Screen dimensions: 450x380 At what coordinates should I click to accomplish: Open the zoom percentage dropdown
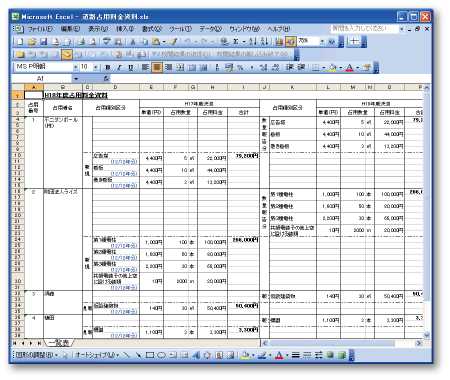pos(322,42)
